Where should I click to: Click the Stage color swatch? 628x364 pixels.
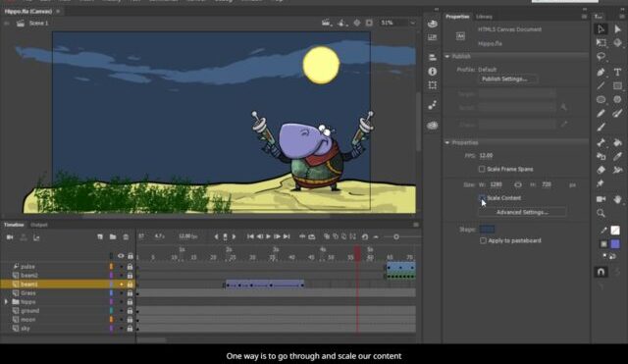pyautogui.click(x=487, y=229)
